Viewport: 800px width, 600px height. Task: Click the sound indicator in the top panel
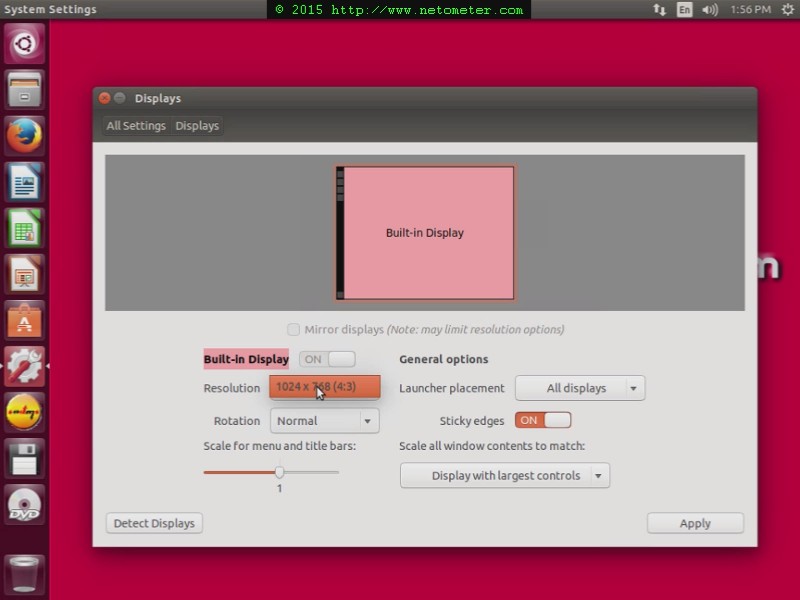pos(709,9)
